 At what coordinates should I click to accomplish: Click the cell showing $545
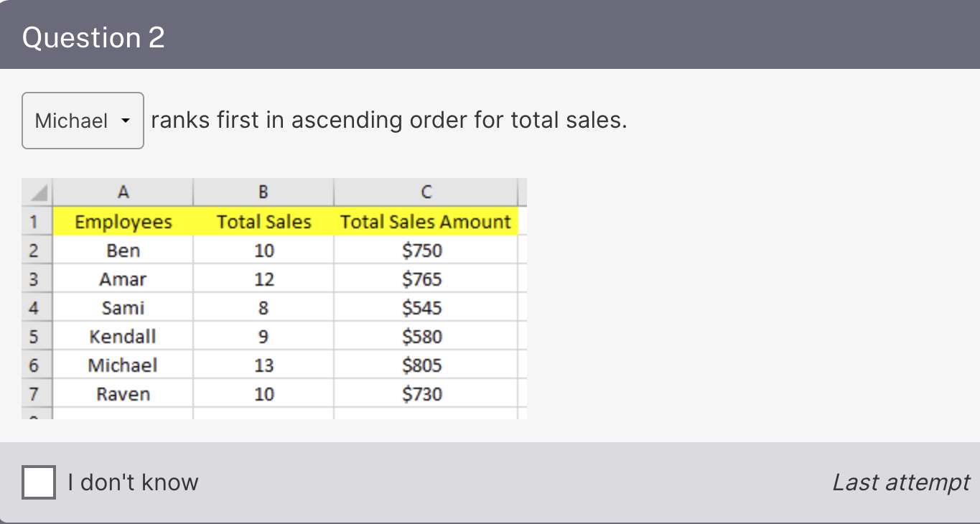422,308
